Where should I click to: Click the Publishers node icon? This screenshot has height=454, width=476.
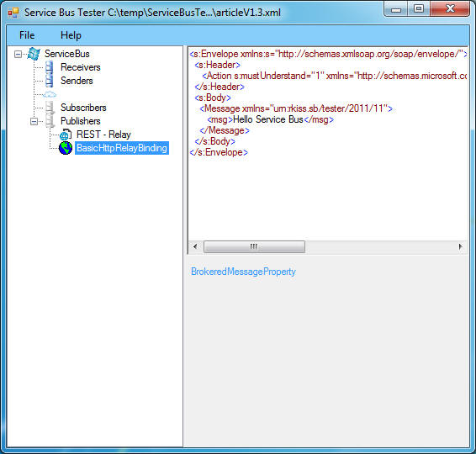[x=50, y=121]
